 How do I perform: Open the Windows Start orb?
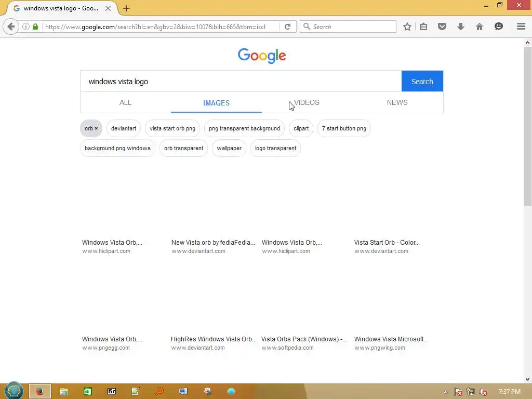(x=14, y=391)
